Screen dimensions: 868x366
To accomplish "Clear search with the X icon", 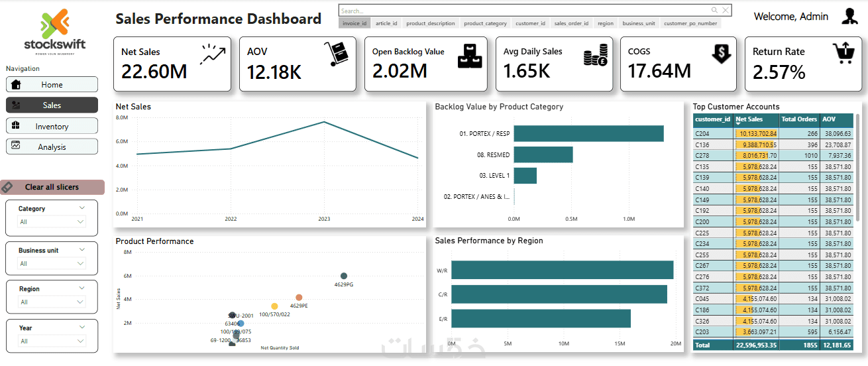I will pyautogui.click(x=726, y=10).
